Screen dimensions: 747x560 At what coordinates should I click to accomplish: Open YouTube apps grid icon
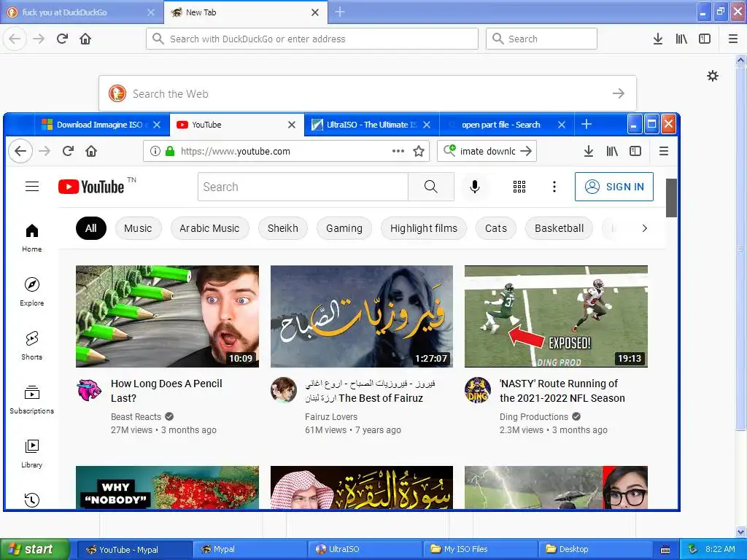click(x=519, y=187)
